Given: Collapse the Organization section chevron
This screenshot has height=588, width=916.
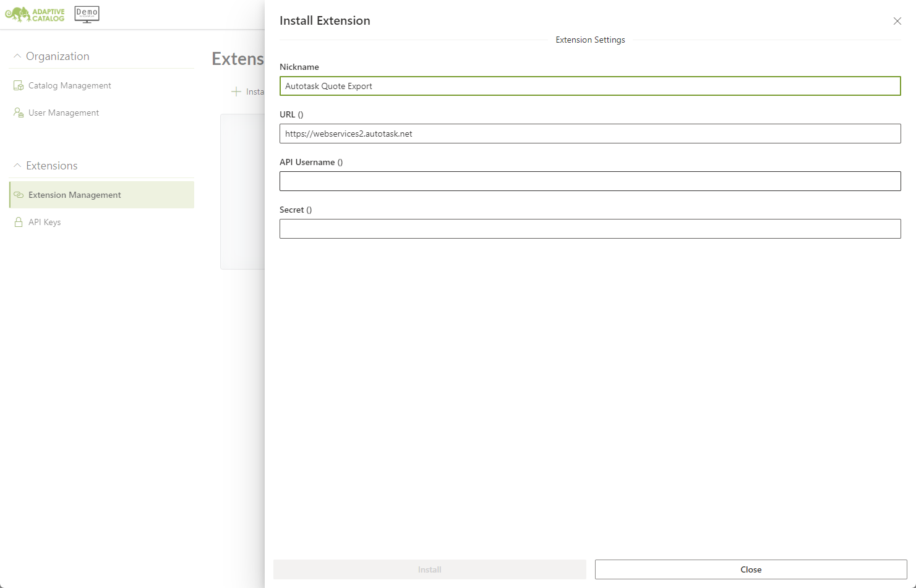Looking at the screenshot, I should (17, 56).
